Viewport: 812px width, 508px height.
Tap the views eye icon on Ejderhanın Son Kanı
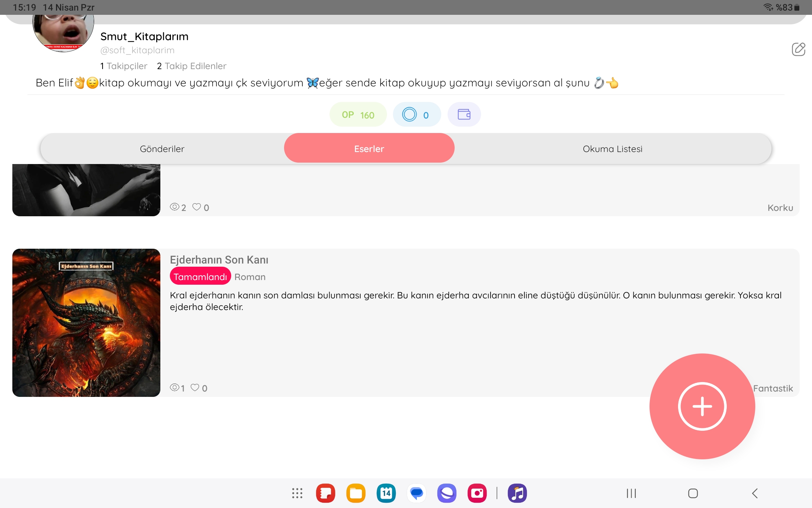[174, 387]
